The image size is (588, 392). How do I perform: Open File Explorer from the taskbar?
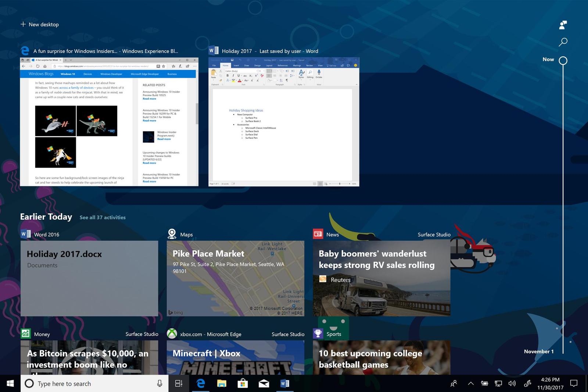pyautogui.click(x=222, y=383)
